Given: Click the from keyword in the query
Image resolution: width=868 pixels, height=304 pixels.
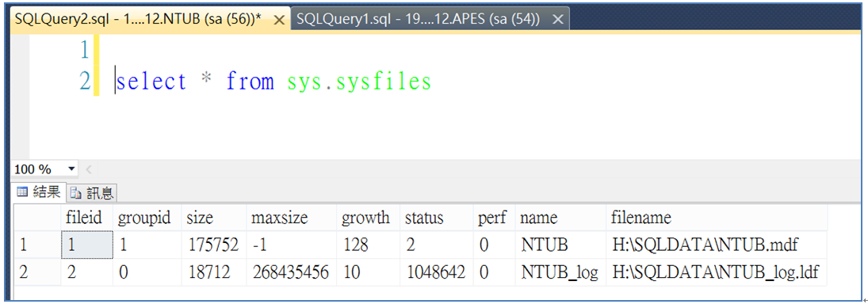Looking at the screenshot, I should [x=250, y=82].
